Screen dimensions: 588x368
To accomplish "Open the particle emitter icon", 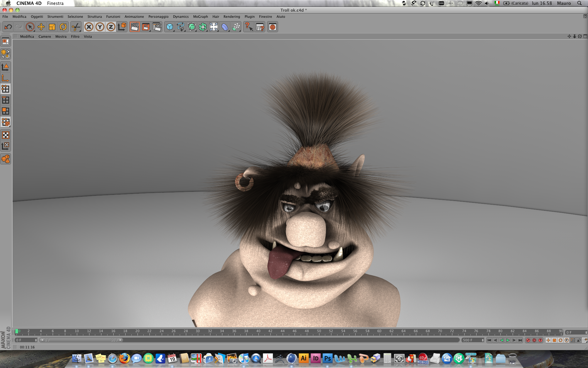I will coord(236,27).
